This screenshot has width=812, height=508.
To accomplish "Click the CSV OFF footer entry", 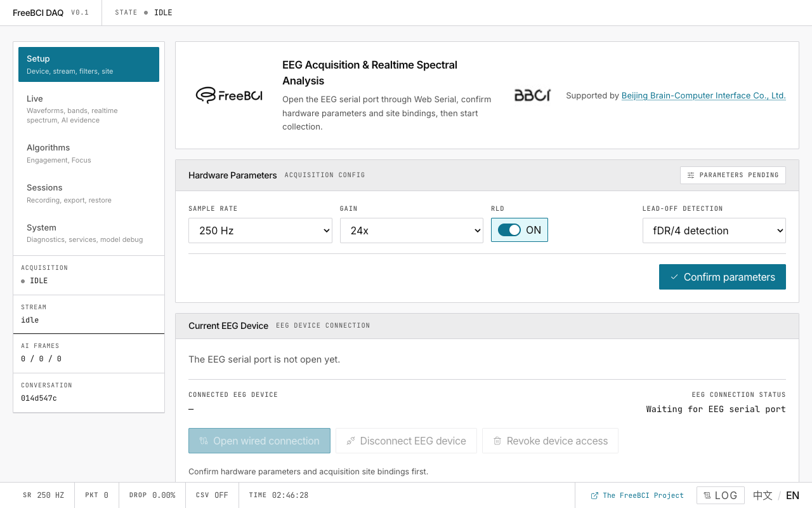I will 212,495.
